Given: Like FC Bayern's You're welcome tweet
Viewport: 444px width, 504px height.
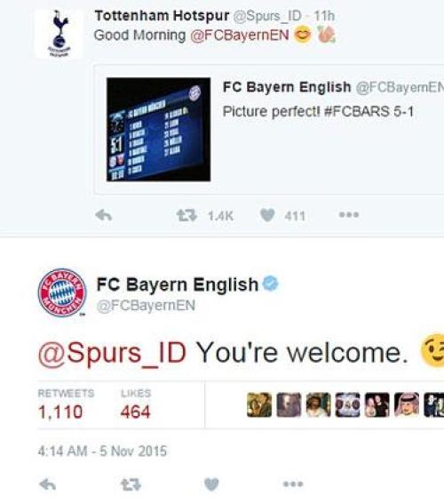Looking at the screenshot, I should pos(211,484).
